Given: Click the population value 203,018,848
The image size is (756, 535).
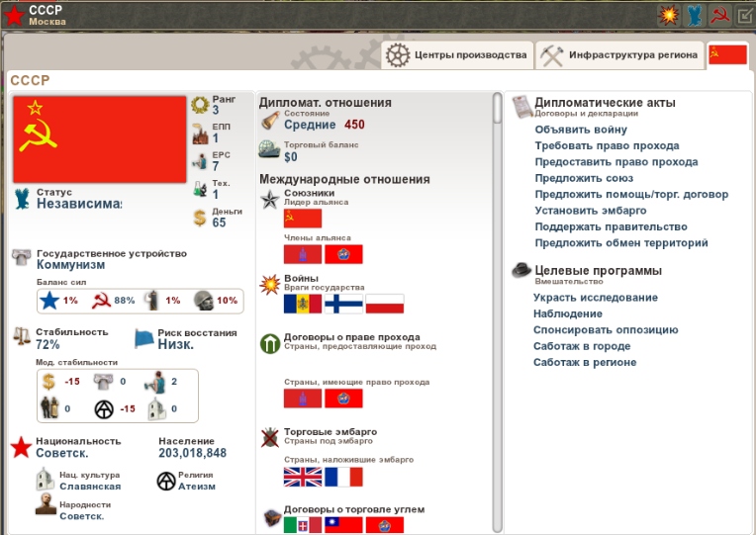Looking at the screenshot, I should (192, 453).
